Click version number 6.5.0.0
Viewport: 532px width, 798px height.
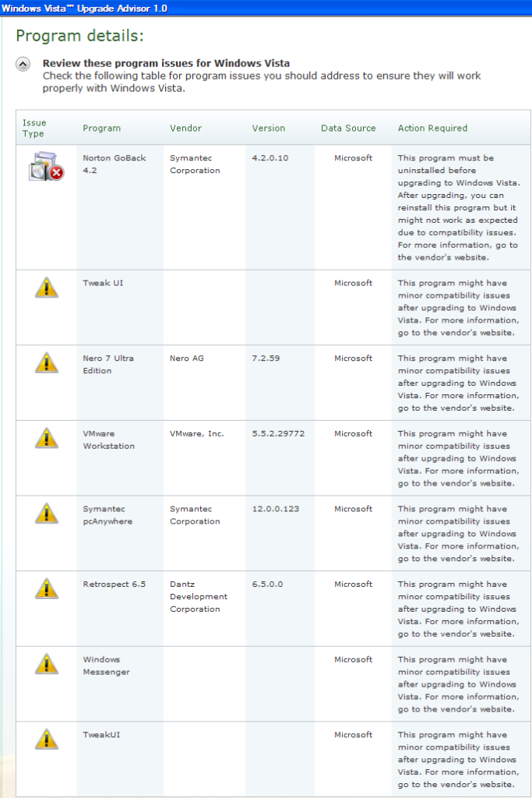click(x=267, y=584)
